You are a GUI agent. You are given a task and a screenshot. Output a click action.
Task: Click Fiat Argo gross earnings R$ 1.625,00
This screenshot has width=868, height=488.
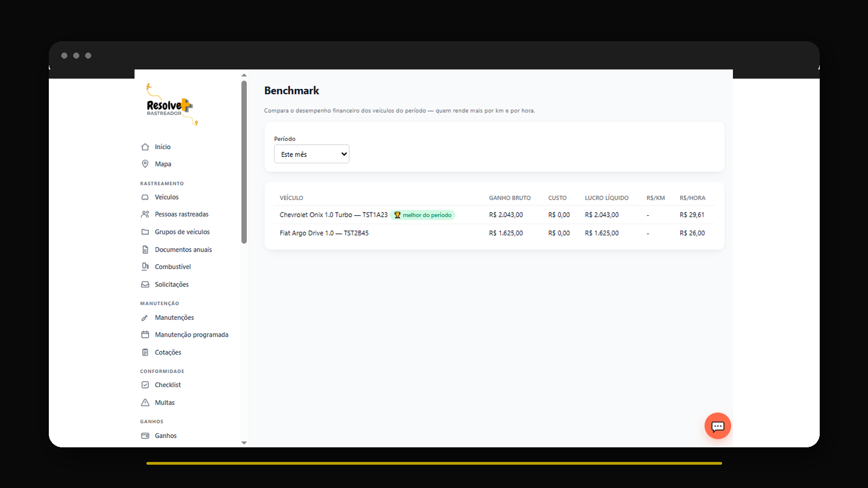tap(506, 233)
